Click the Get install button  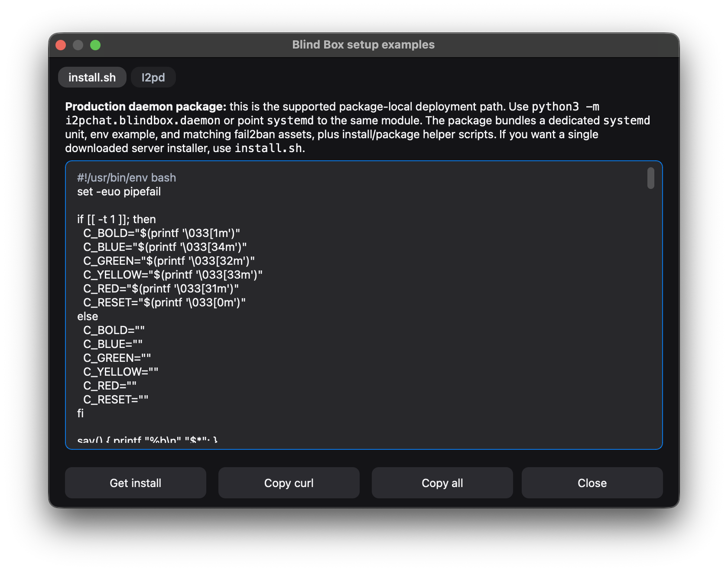(136, 483)
